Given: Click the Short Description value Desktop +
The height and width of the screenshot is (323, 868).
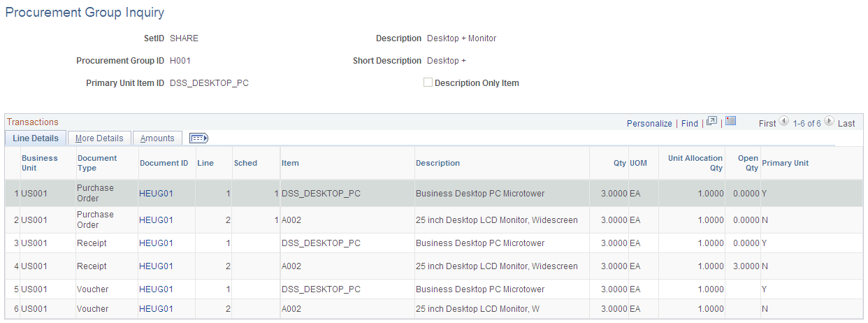Looking at the screenshot, I should pos(447,61).
